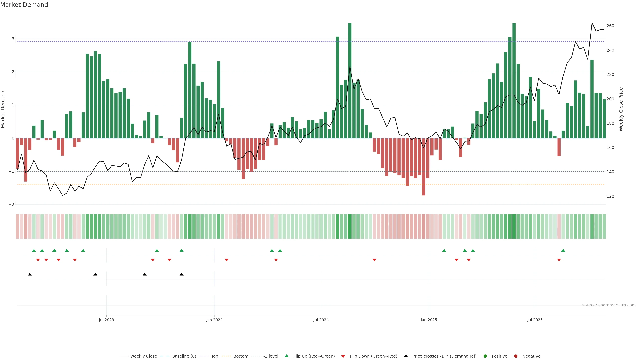Hide the Top dotted line legend entry
Viewport: 644px width, 362px height.
click(x=214, y=356)
